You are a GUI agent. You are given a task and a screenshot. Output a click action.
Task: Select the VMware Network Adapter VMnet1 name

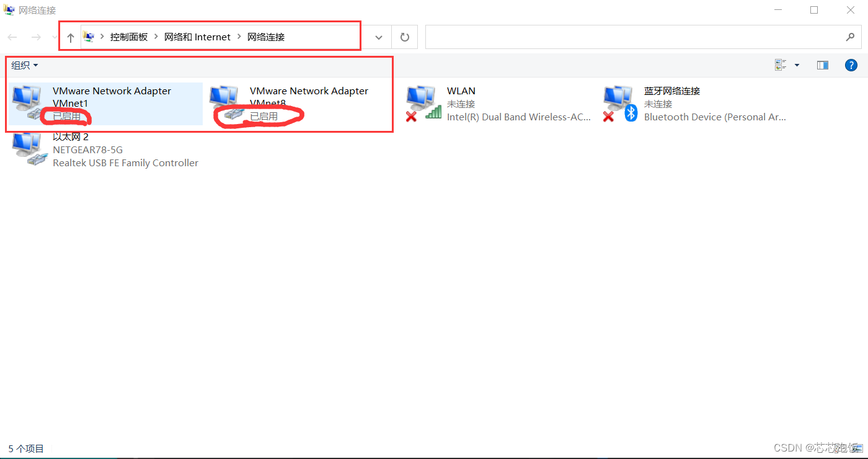[x=112, y=97]
